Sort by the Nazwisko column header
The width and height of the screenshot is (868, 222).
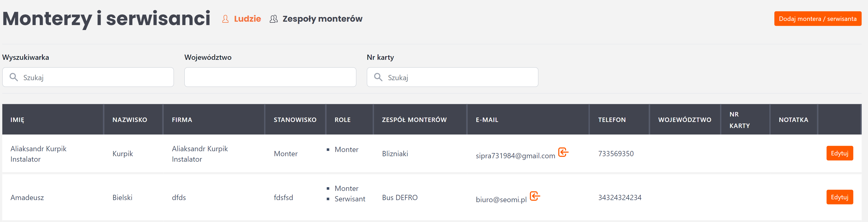(x=130, y=120)
